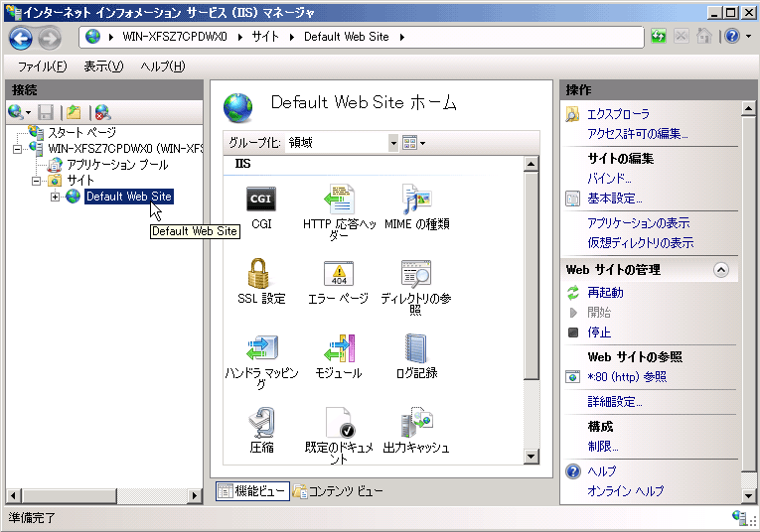
Task: Collapse the サイト tree node
Action: 37,181
